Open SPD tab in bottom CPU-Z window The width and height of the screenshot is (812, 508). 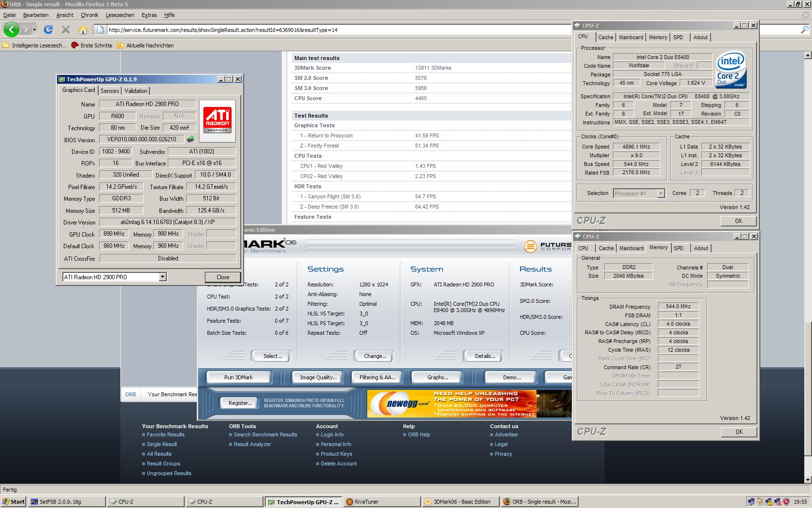click(x=679, y=248)
